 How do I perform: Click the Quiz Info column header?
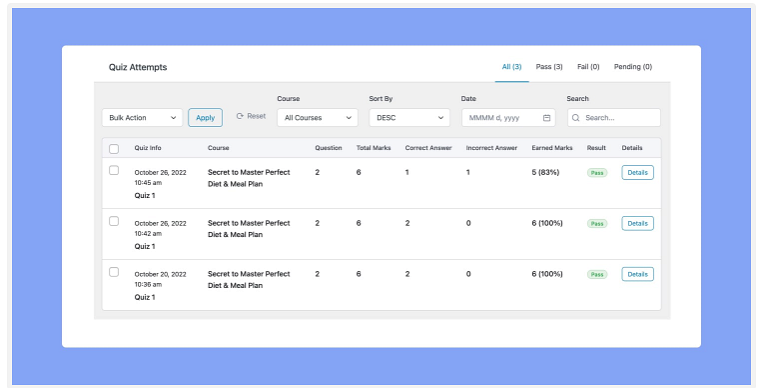148,148
